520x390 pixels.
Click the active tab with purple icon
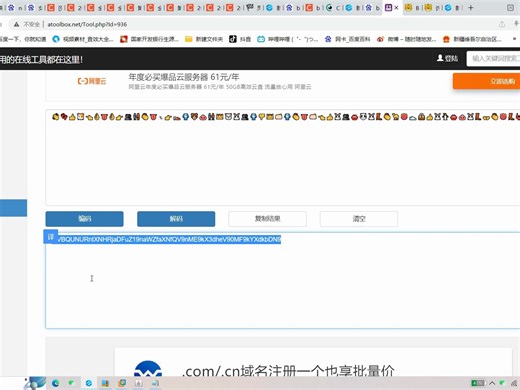392,7
